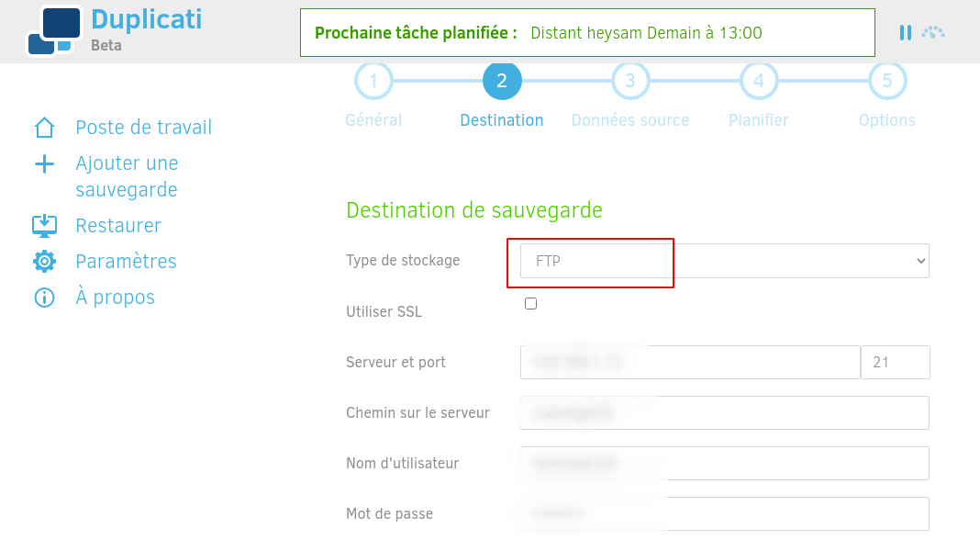The width and height of the screenshot is (980, 551).
Task: Go to step 1 Général
Action: point(373,81)
